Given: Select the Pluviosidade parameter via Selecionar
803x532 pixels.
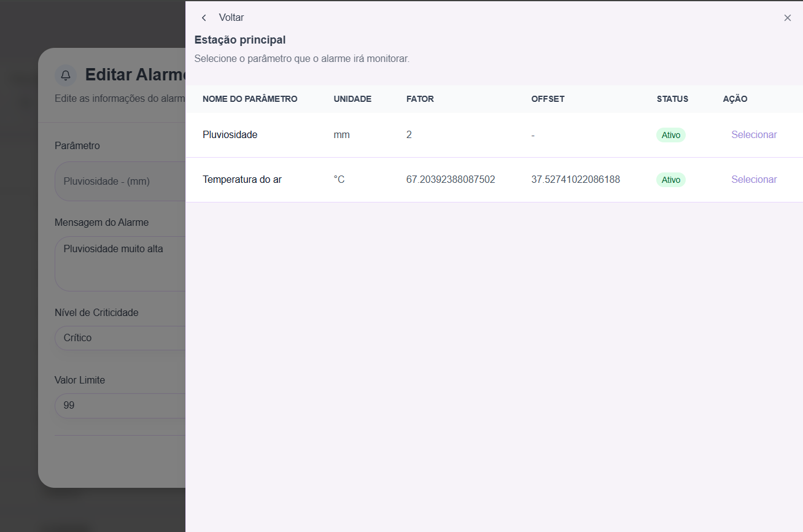Looking at the screenshot, I should click(x=753, y=135).
